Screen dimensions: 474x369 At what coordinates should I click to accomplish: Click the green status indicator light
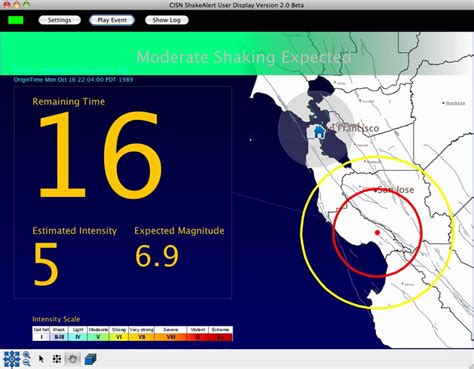pos(16,20)
